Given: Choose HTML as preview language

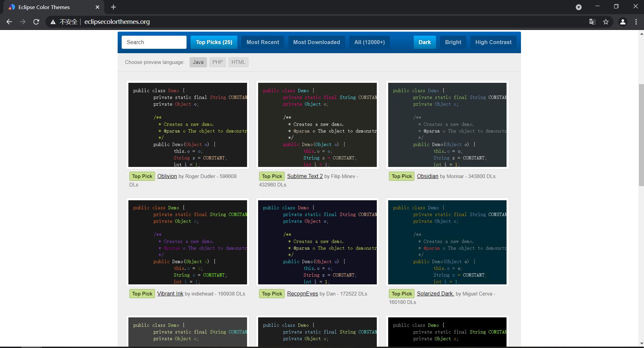Looking at the screenshot, I should click(x=238, y=62).
